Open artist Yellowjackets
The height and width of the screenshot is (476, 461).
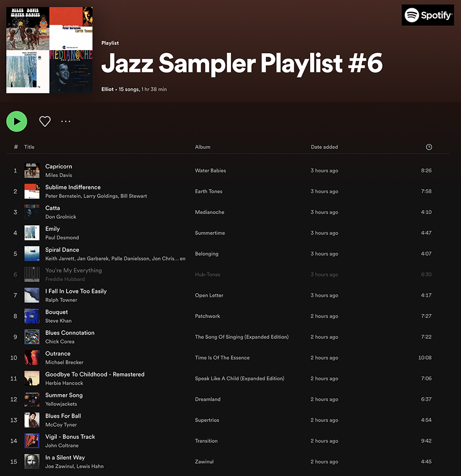[x=61, y=404]
